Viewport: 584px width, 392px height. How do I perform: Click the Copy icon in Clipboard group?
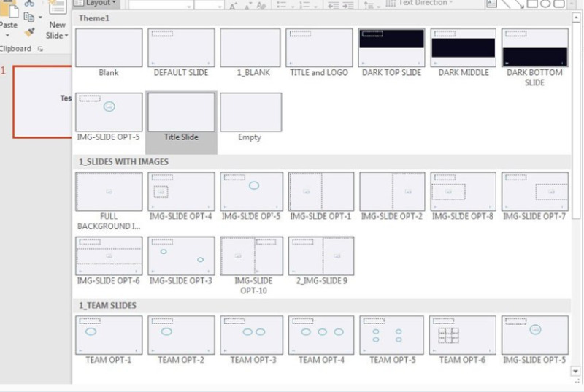click(28, 17)
